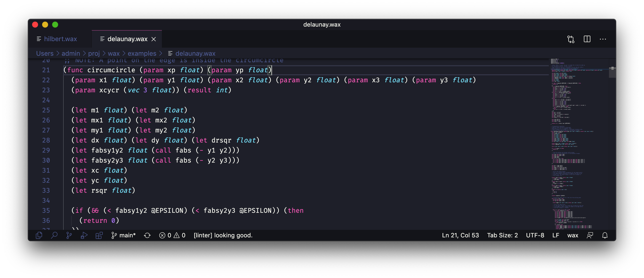The width and height of the screenshot is (644, 278).
Task: Open the Explorer files icon in status bar
Action: coord(39,235)
